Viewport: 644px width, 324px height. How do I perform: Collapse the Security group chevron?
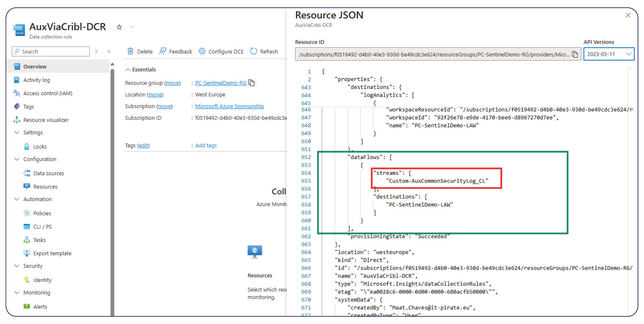[17, 266]
